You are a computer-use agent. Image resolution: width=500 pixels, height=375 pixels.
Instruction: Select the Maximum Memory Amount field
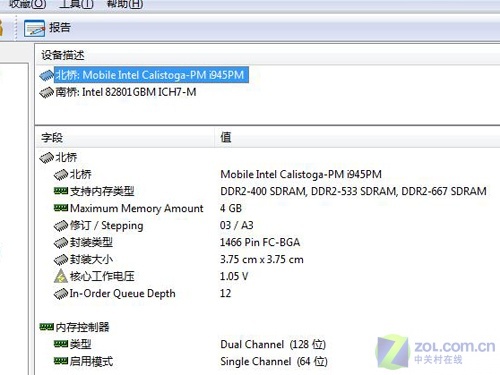[x=137, y=208]
